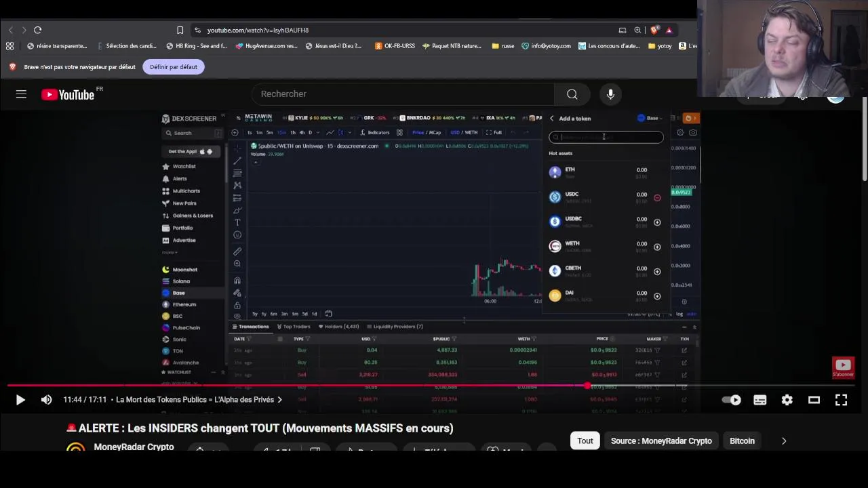Switch to the Liquidity Providers tab

[394, 327]
